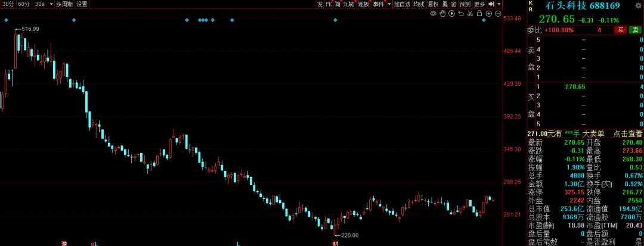The width and height of the screenshot is (644, 246).
Task: Click 516.99 high price label
Action: coord(30,29)
